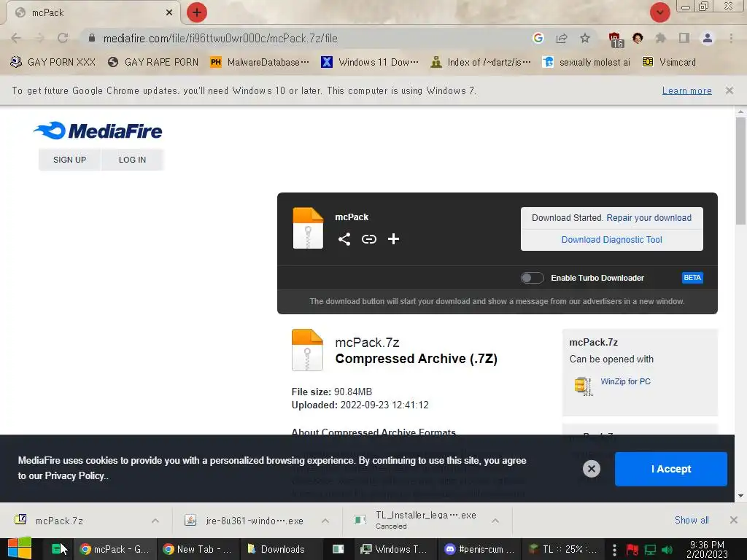
Task: Copy link icon for mcPack
Action: (x=368, y=239)
